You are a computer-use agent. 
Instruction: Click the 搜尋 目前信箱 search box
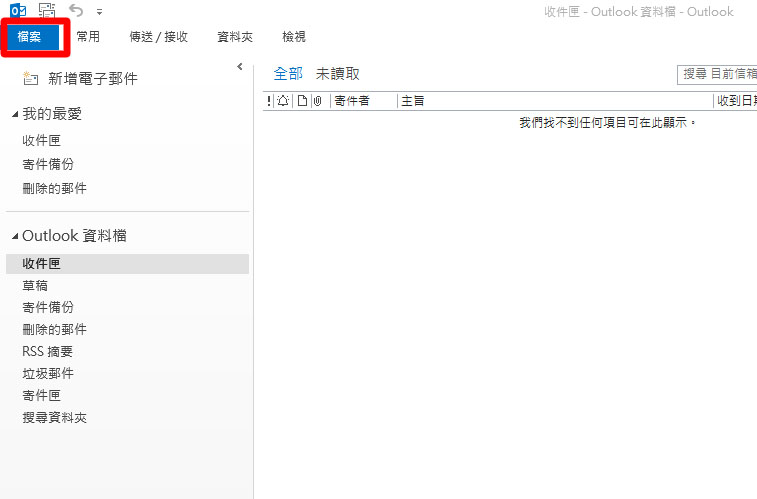coord(717,75)
